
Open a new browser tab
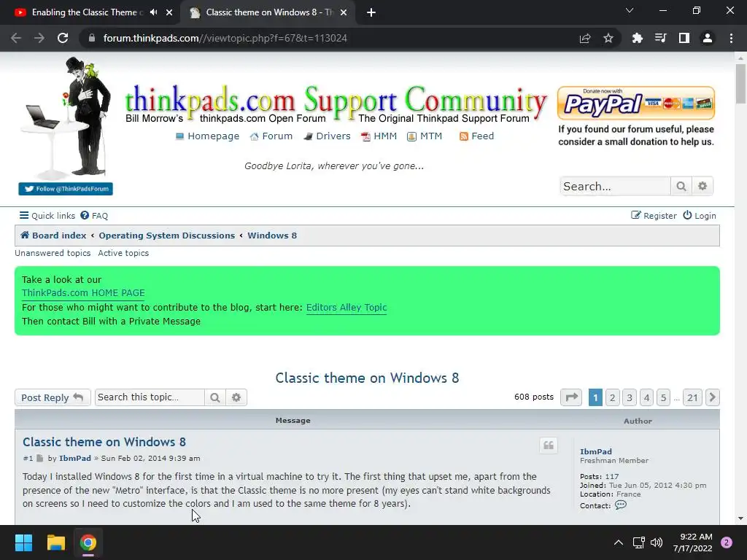tap(371, 12)
